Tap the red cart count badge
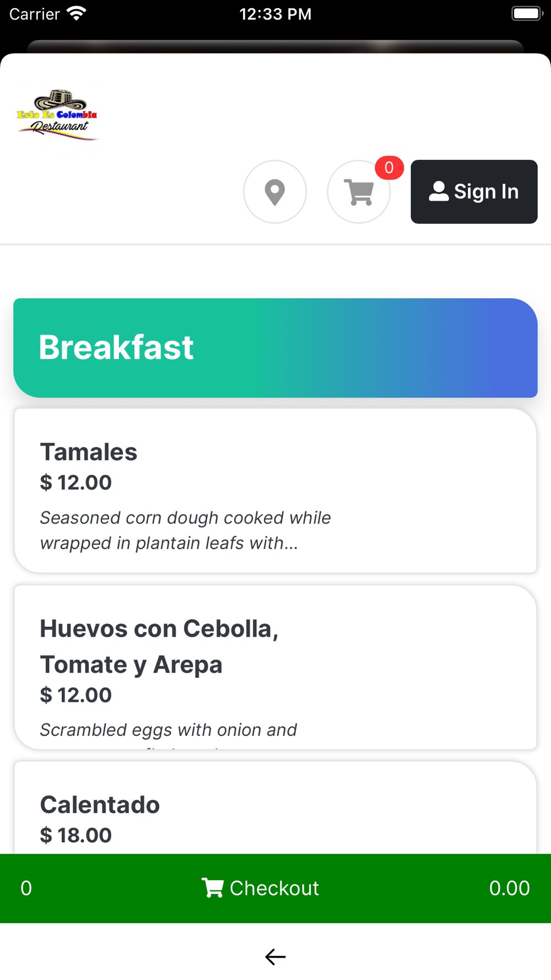This screenshot has height=980, width=551. tap(389, 168)
